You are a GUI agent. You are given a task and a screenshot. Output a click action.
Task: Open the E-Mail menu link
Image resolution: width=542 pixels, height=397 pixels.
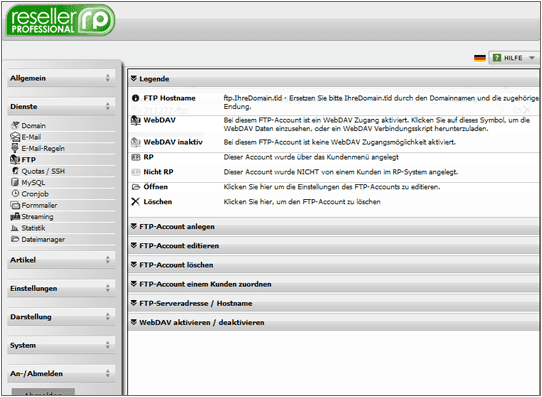coord(31,137)
